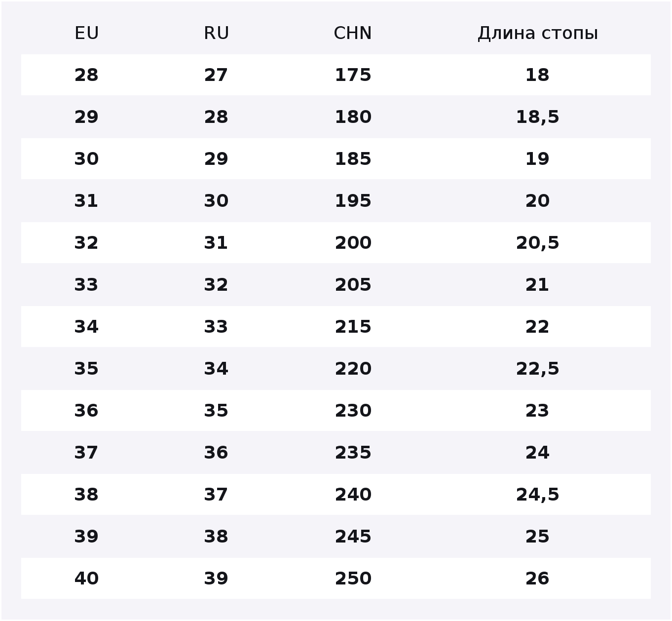Image resolution: width=672 pixels, height=621 pixels.
Task: Click the foot length 18,5 cell
Action: 537,117
